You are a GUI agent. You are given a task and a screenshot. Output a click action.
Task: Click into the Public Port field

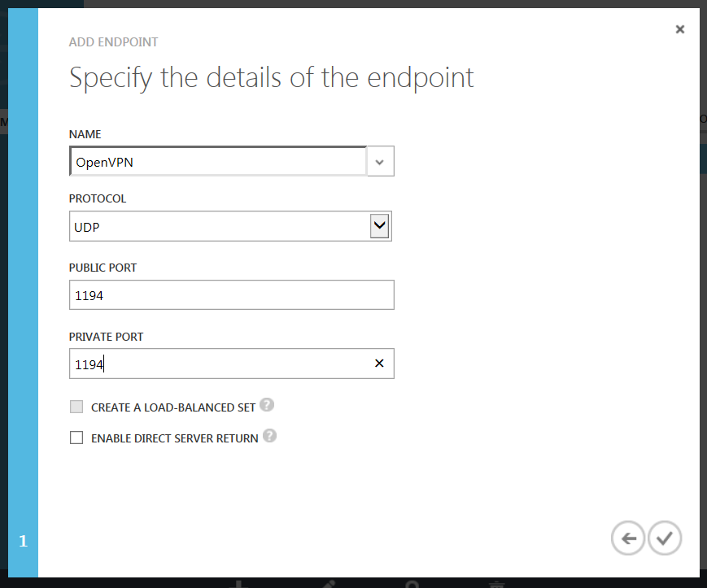click(231, 295)
